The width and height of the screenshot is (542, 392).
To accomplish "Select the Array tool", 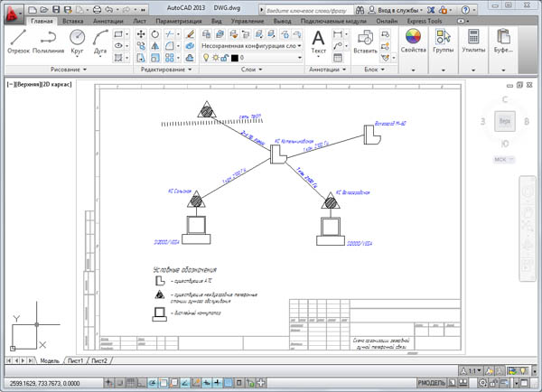I will point(170,58).
